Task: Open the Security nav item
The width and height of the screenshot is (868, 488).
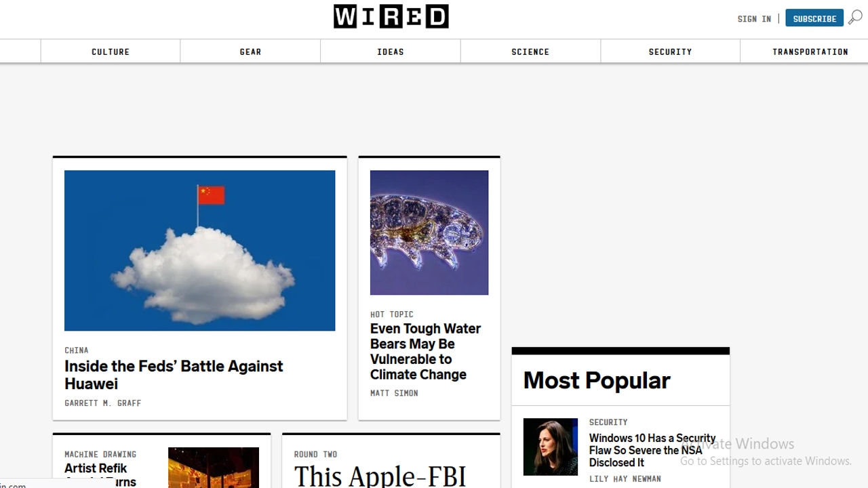Action: (x=670, y=52)
